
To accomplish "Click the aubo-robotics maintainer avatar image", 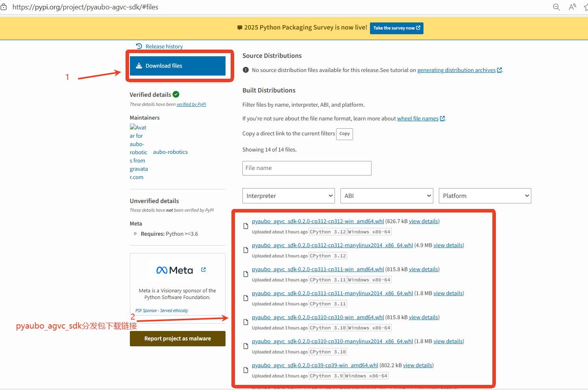I will point(138,152).
